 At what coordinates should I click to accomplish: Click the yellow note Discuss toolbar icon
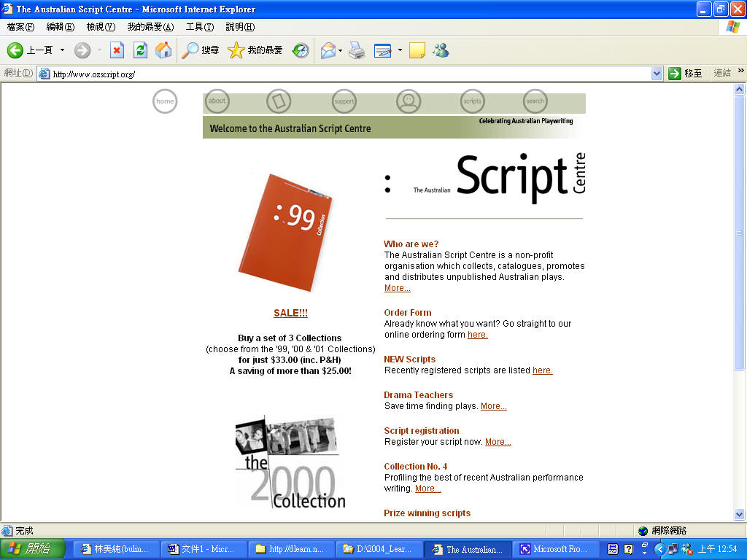click(417, 50)
